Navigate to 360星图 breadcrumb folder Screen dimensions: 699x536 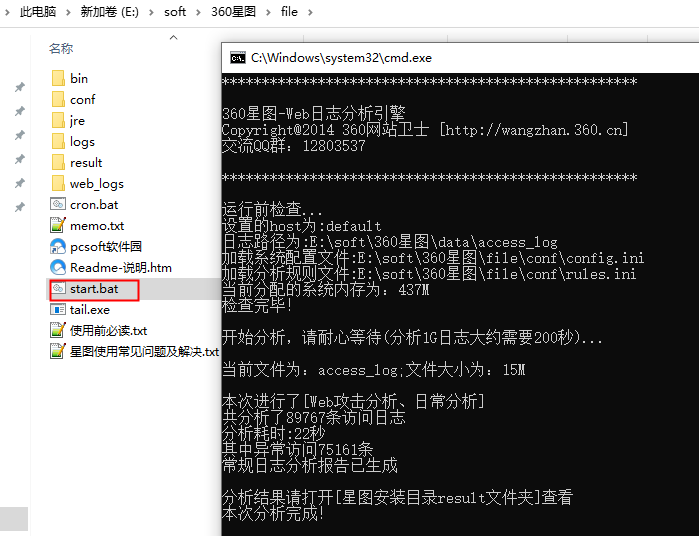point(234,12)
